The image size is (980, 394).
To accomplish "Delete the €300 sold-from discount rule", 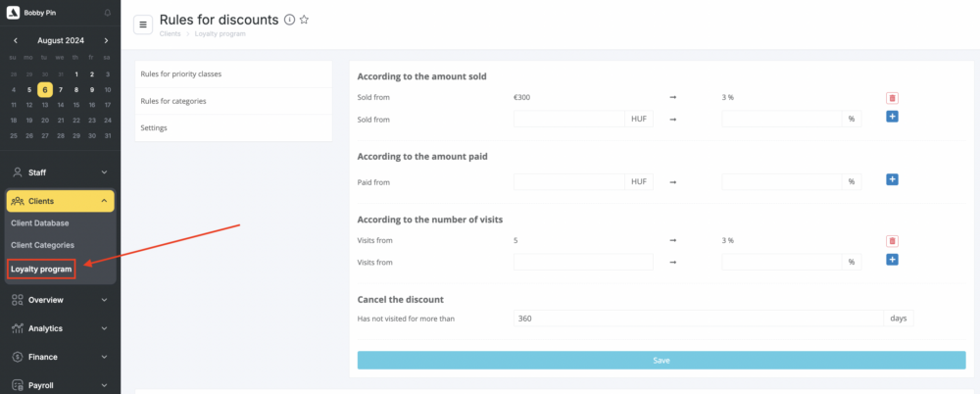I will (x=892, y=98).
